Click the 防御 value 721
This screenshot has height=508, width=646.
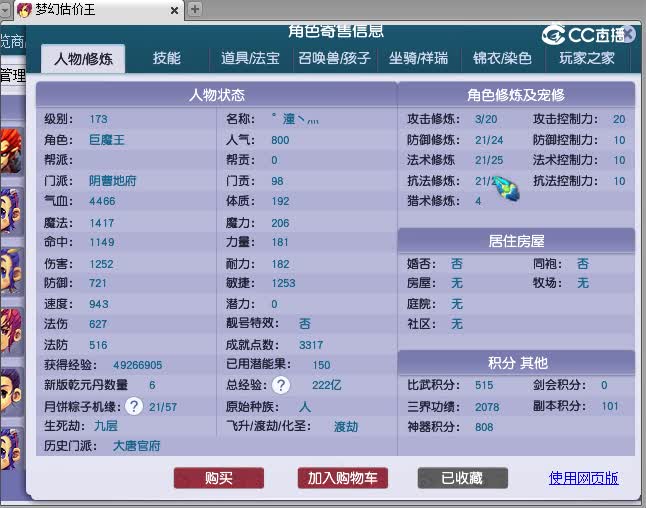pyautogui.click(x=98, y=283)
